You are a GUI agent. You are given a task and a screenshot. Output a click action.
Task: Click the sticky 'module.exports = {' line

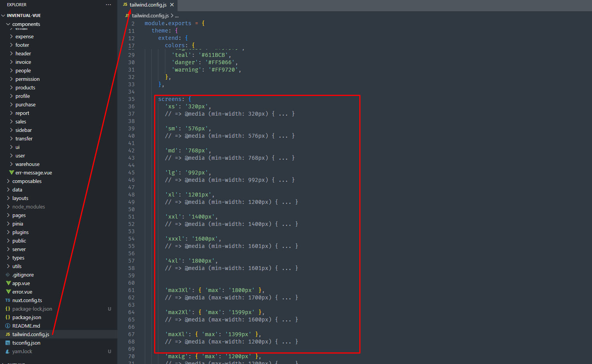click(175, 23)
